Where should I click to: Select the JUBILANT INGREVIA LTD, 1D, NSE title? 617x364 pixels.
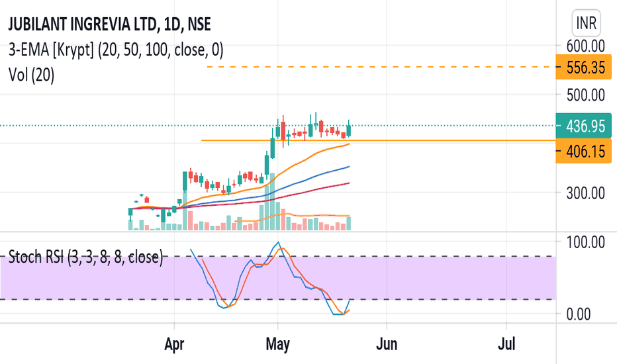109,24
